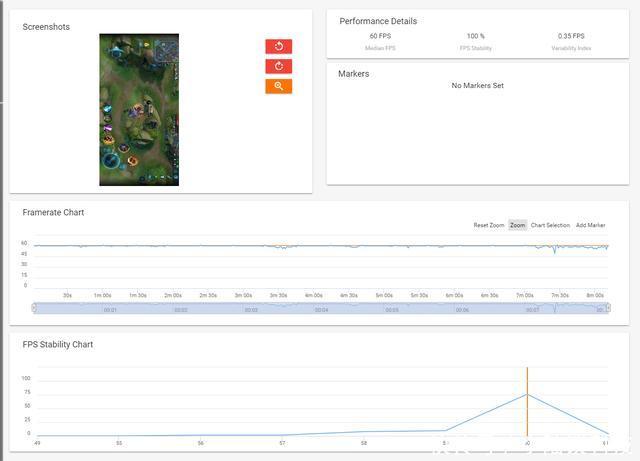The image size is (640, 461).
Task: Switch to Chart Selection mode
Action: (550, 225)
